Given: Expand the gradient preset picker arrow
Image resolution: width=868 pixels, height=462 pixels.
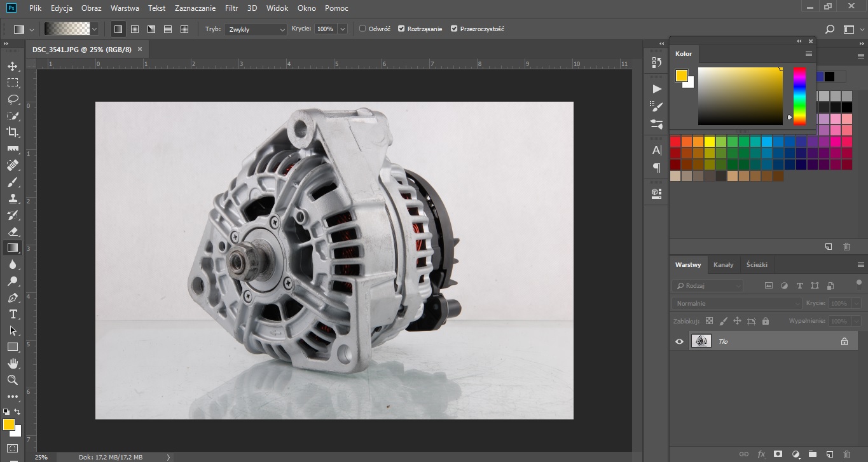Looking at the screenshot, I should (x=95, y=29).
